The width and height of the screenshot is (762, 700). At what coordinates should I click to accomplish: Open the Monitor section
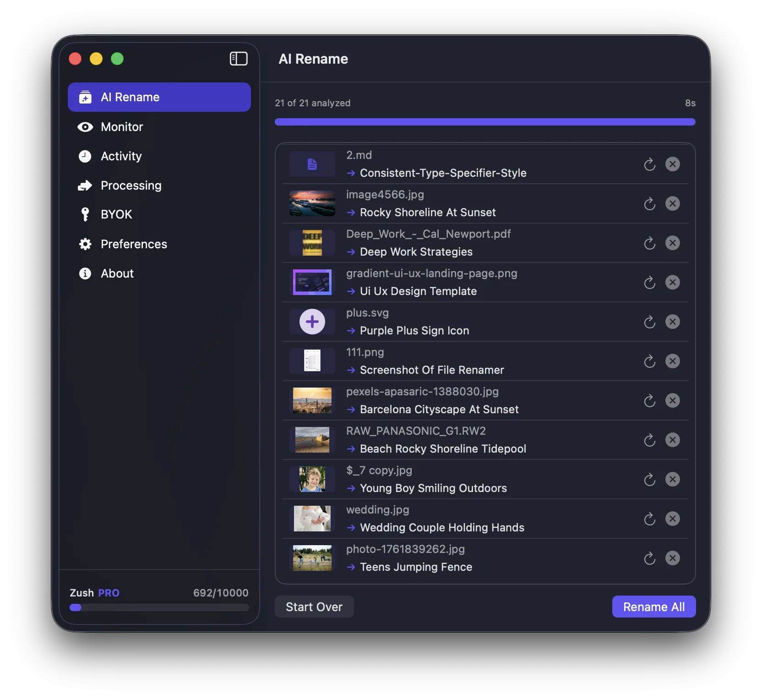122,127
